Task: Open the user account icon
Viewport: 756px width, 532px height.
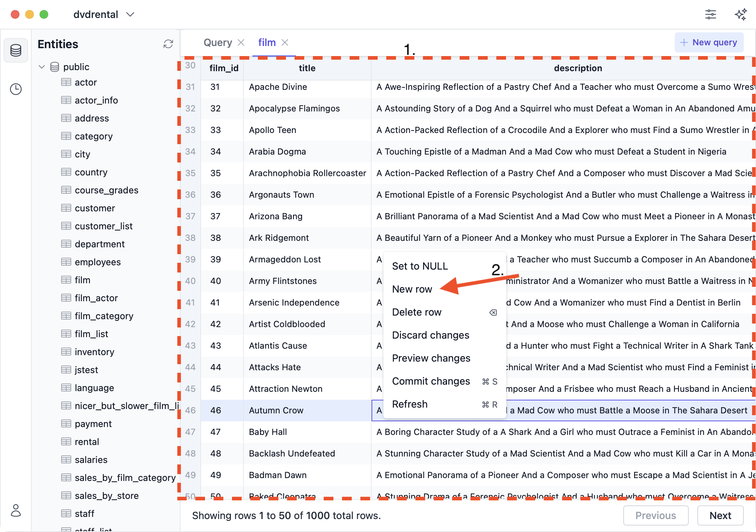Action: coord(16,510)
